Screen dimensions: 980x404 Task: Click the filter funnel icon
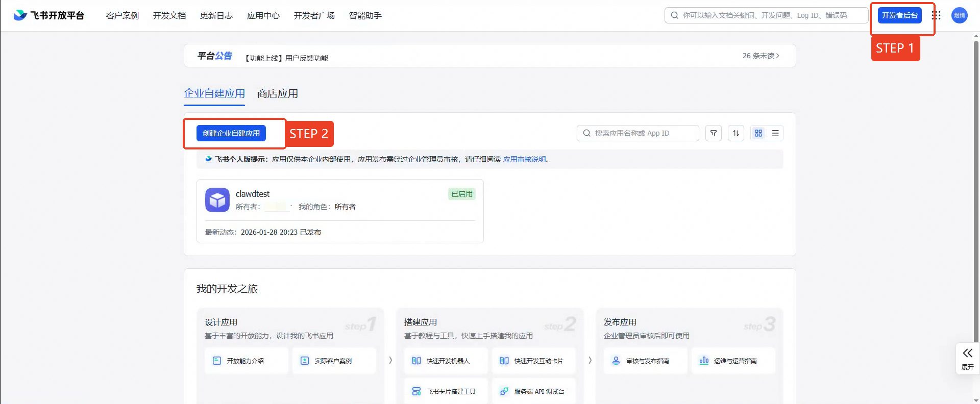coord(714,133)
